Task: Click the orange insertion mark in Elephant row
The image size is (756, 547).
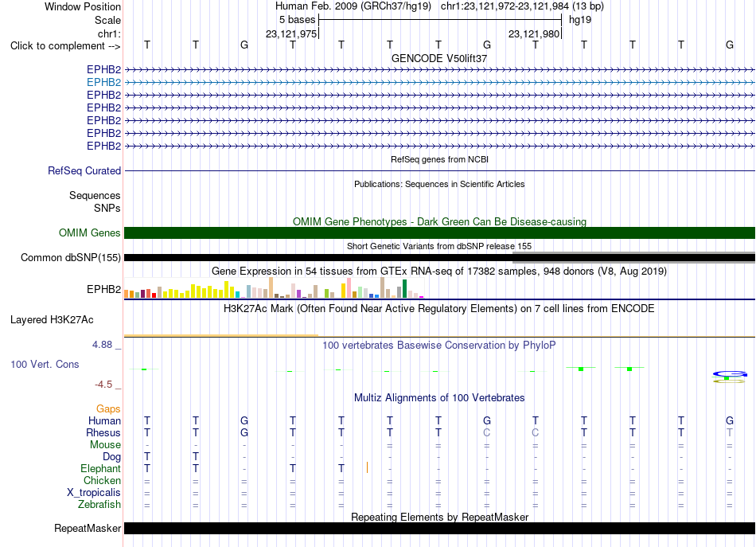Action: click(x=367, y=467)
